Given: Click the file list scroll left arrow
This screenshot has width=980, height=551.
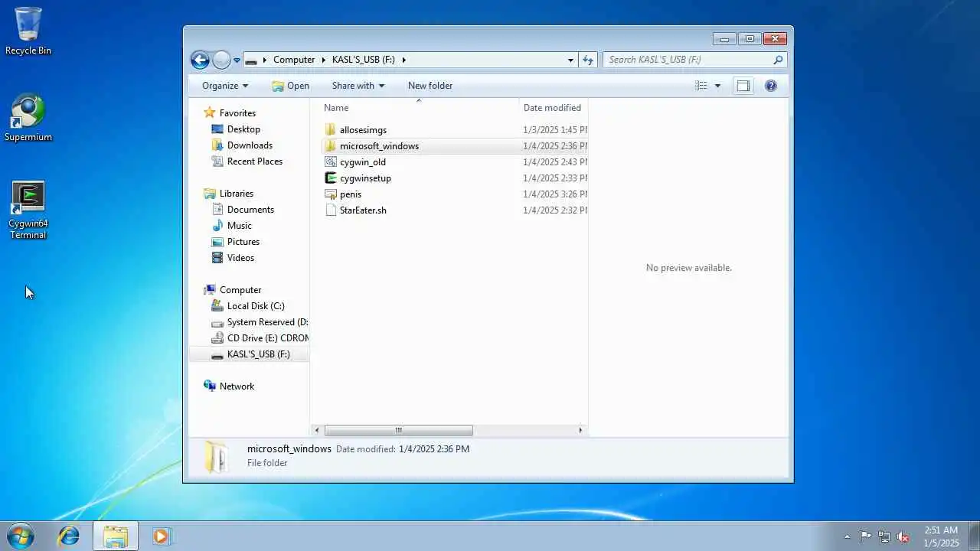Looking at the screenshot, I should [x=317, y=430].
